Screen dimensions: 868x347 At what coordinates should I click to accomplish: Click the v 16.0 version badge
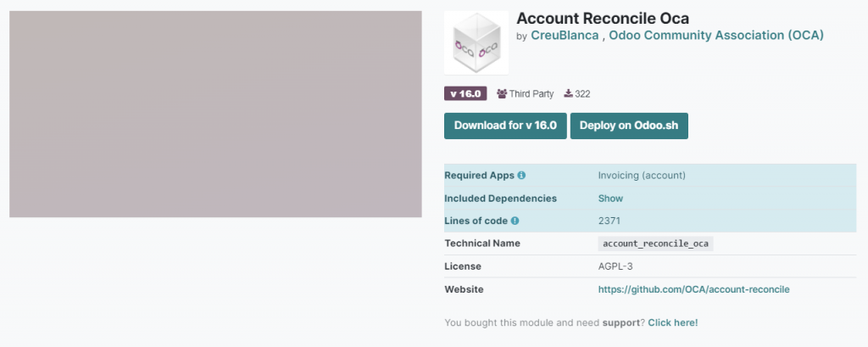[465, 93]
